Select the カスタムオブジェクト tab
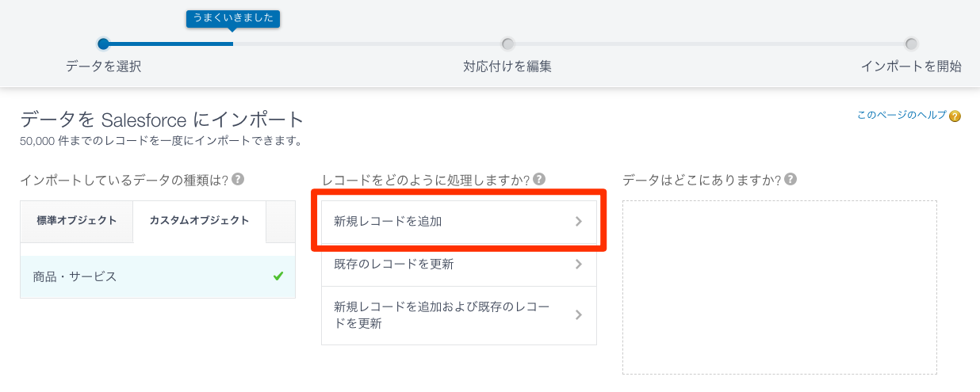This screenshot has width=980, height=392. click(x=199, y=221)
